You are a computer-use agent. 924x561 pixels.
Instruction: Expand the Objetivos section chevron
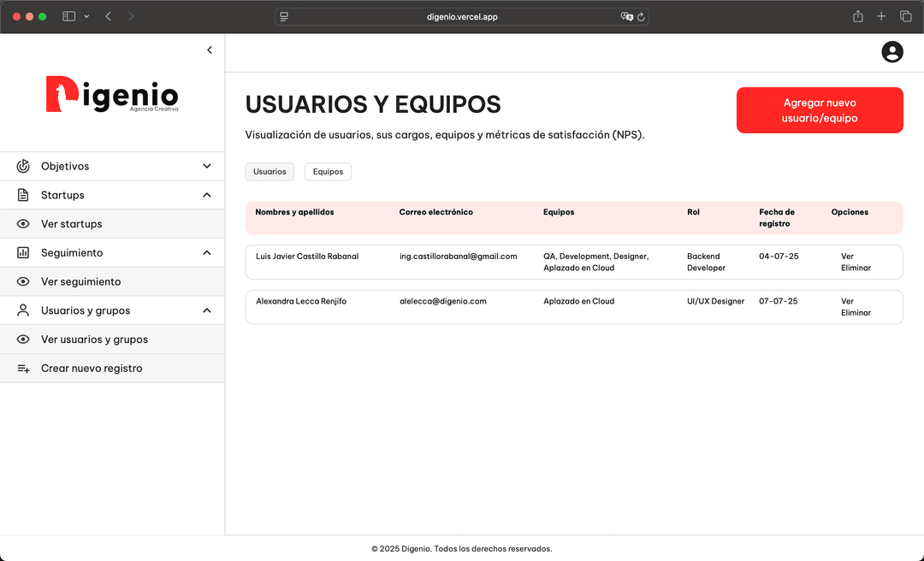pyautogui.click(x=207, y=166)
